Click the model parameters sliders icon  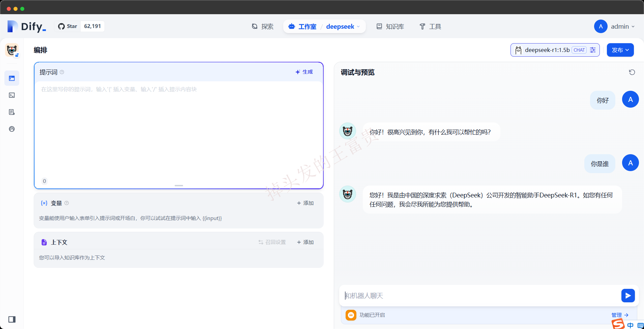click(x=593, y=50)
